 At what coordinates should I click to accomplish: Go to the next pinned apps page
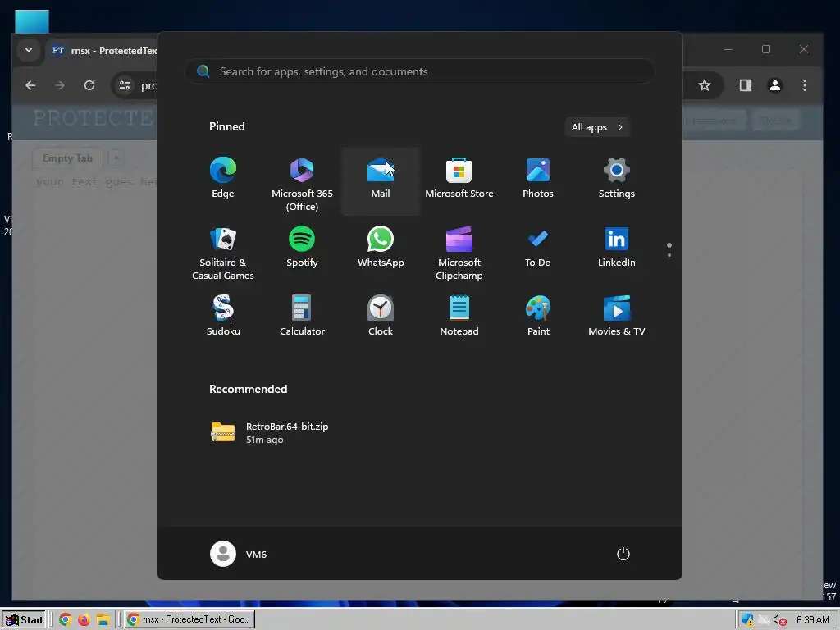click(x=669, y=255)
